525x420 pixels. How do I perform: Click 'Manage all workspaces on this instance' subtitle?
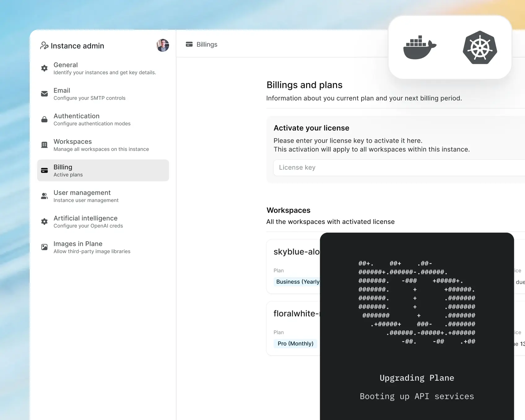(101, 149)
